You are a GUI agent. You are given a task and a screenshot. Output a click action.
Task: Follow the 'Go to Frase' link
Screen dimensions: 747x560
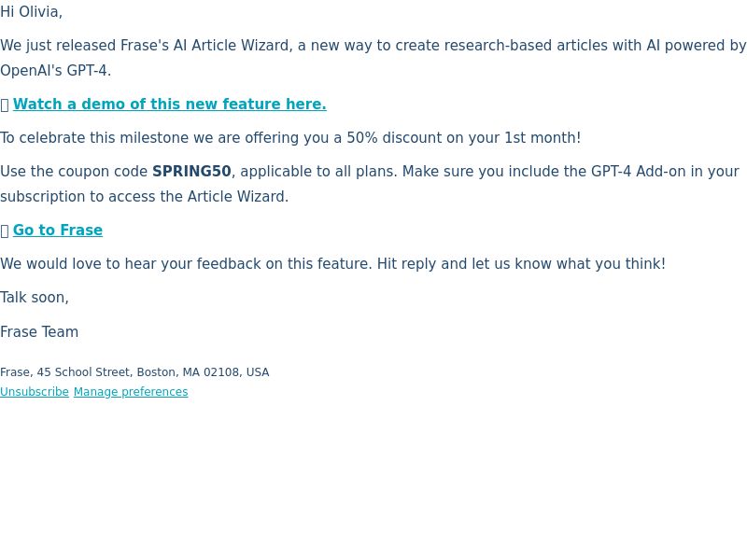pyautogui.click(x=58, y=231)
